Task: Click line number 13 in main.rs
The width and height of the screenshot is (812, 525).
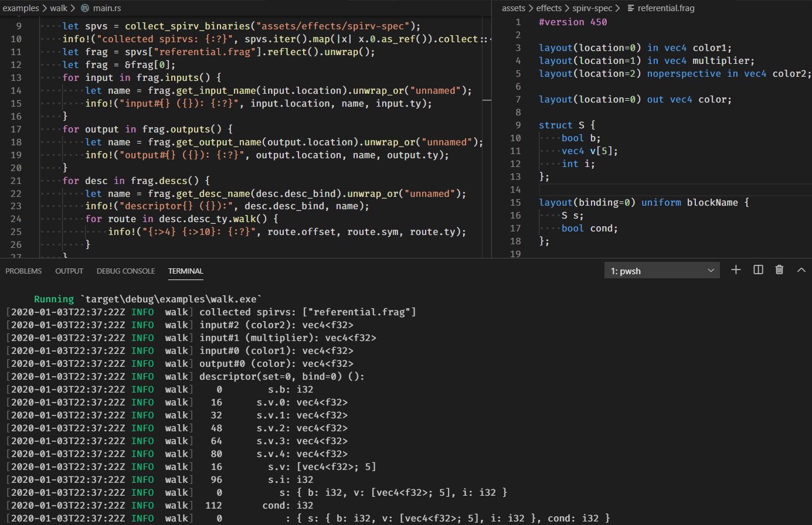Action: [x=16, y=77]
